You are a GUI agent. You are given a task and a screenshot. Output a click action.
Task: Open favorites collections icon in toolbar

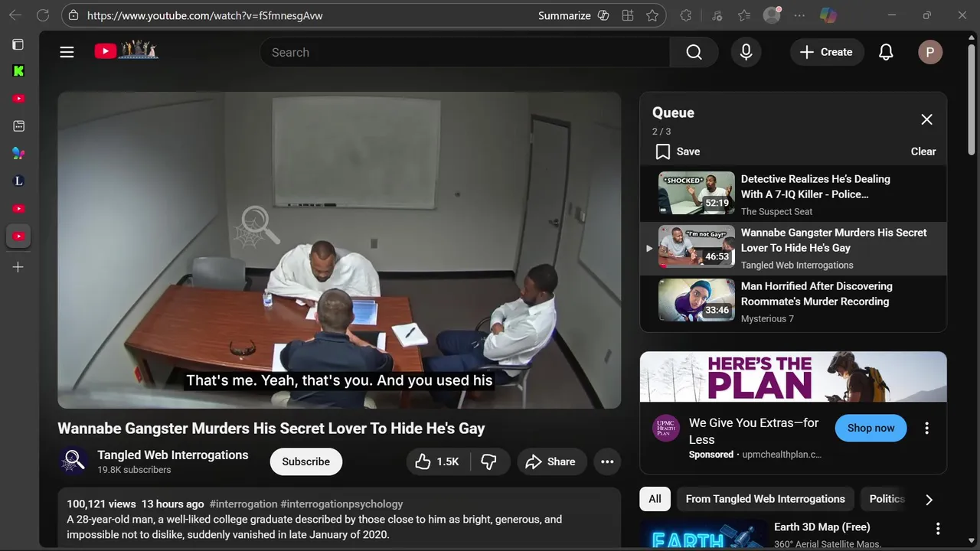click(744, 15)
